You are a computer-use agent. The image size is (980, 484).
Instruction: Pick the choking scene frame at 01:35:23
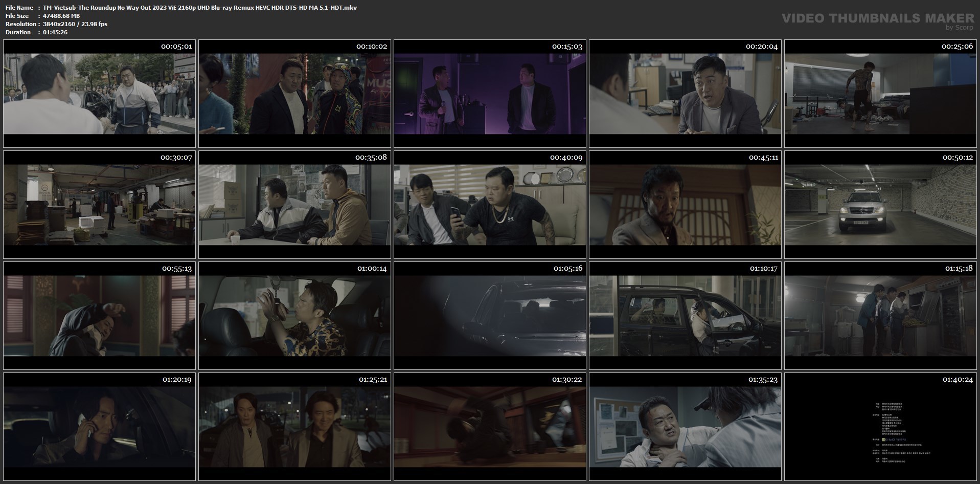pyautogui.click(x=685, y=427)
